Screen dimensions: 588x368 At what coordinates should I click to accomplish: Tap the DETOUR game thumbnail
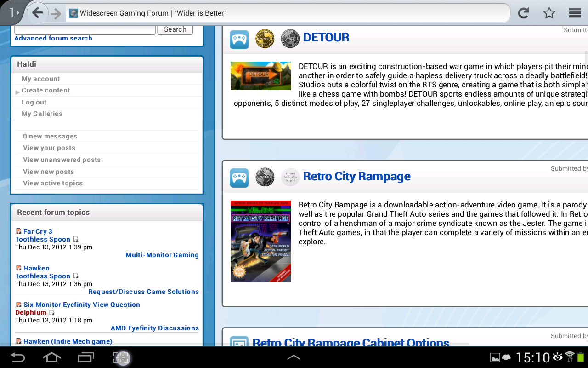(x=260, y=76)
